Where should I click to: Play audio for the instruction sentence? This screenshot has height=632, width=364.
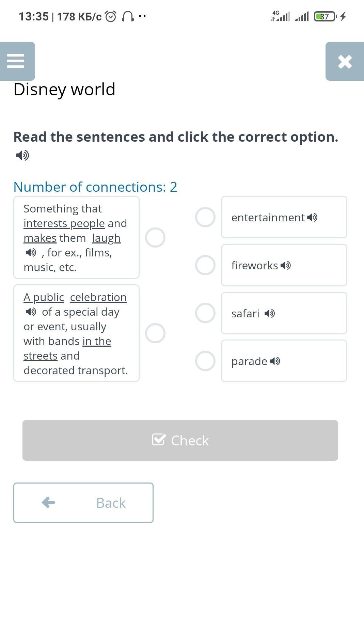(x=22, y=155)
